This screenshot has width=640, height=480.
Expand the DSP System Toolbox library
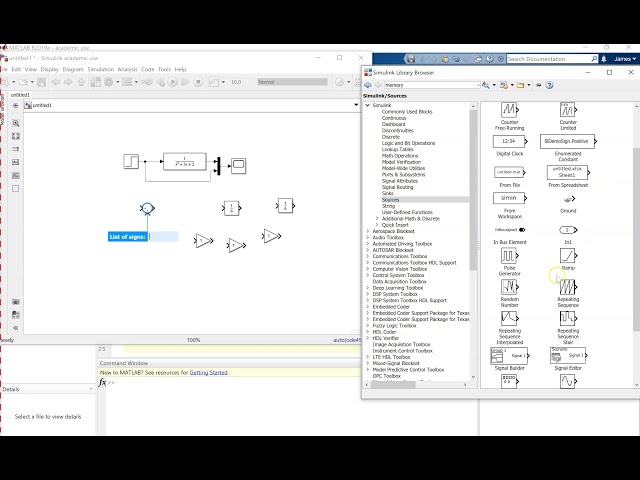[368, 294]
